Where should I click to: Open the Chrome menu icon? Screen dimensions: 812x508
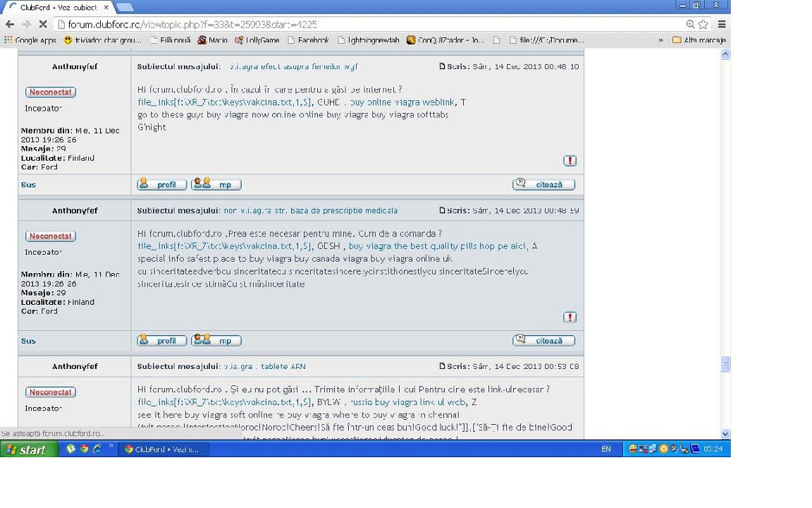click(x=721, y=24)
